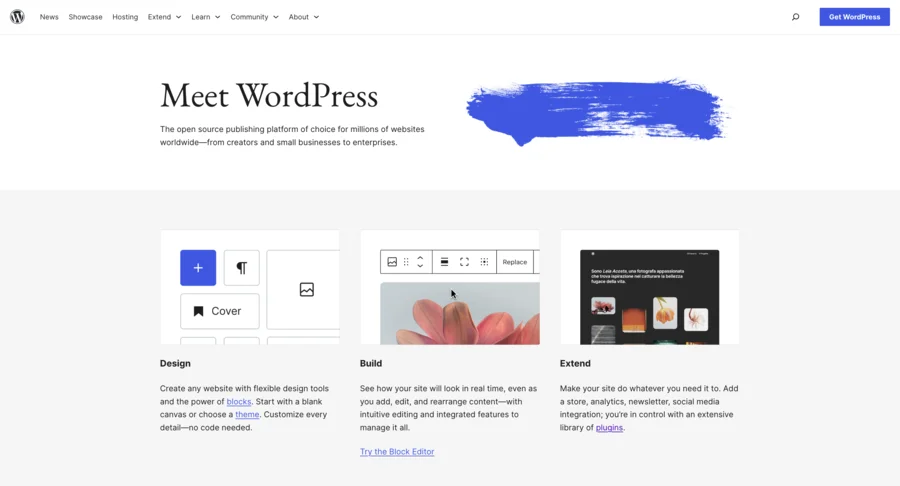Click the align icon in block toolbar
This screenshot has height=486, width=900.
(x=444, y=262)
